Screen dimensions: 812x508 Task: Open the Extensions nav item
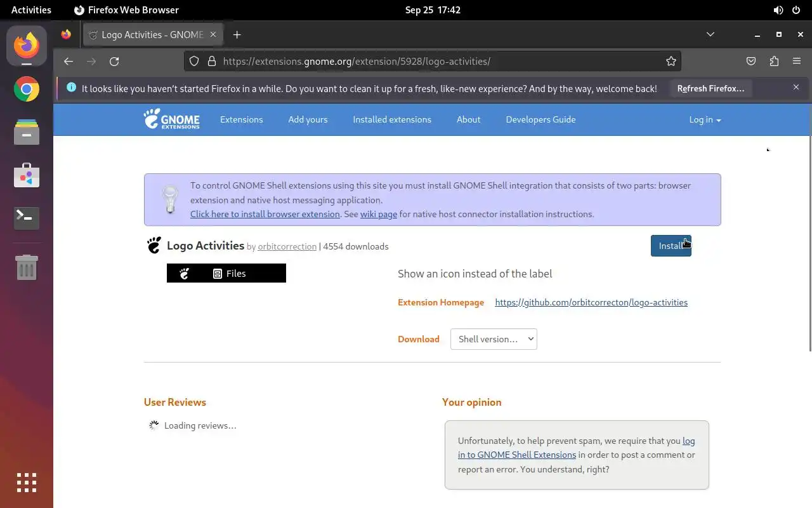point(241,119)
